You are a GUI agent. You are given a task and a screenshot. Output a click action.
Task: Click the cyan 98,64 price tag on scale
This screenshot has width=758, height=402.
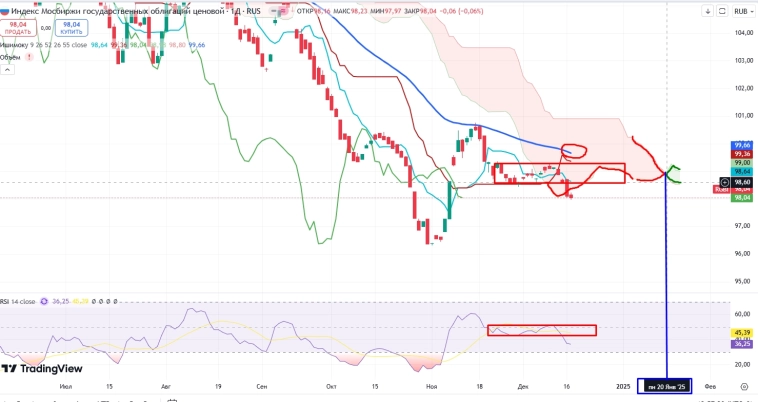pos(742,172)
